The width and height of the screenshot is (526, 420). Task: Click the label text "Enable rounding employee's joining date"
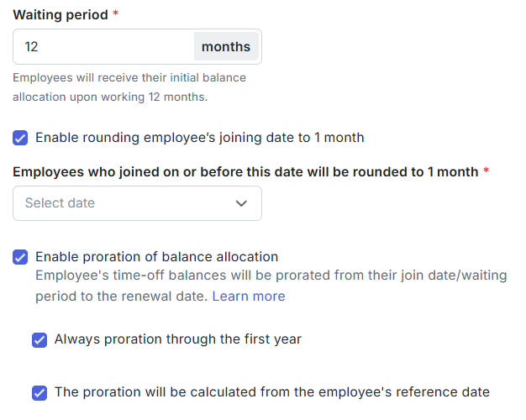pos(199,138)
